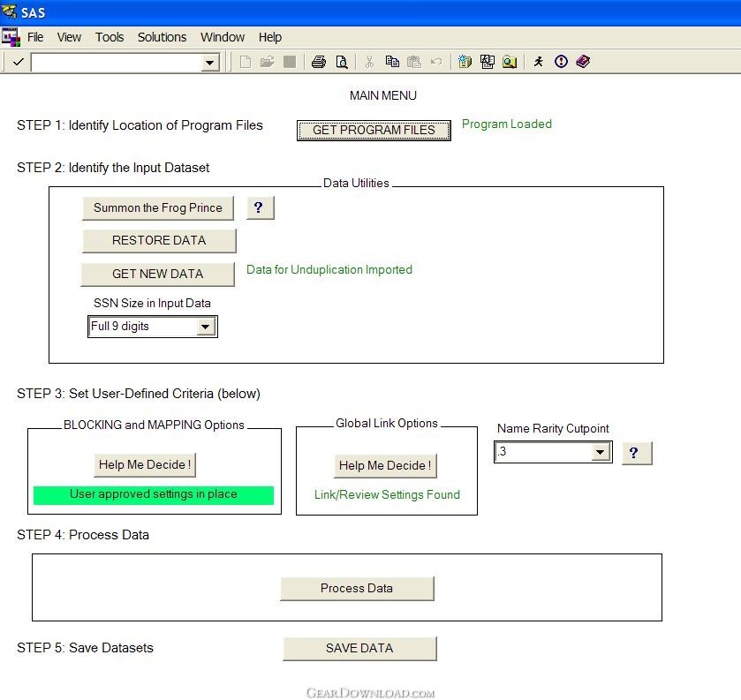Open Print Preview from the toolbar
Image resolution: width=741 pixels, height=700 pixels.
341,62
